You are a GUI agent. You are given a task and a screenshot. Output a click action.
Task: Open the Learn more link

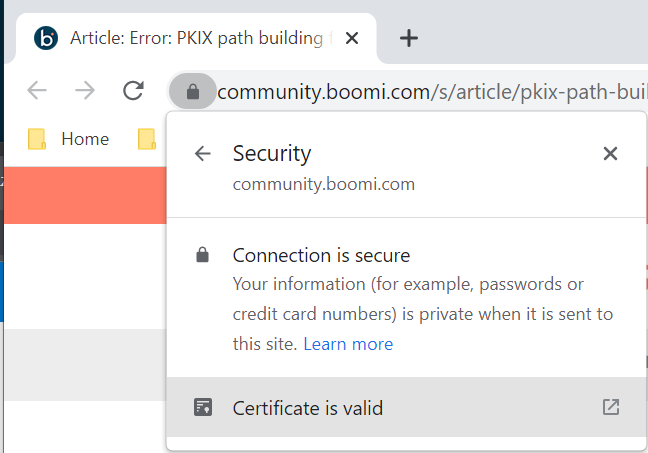(348, 344)
